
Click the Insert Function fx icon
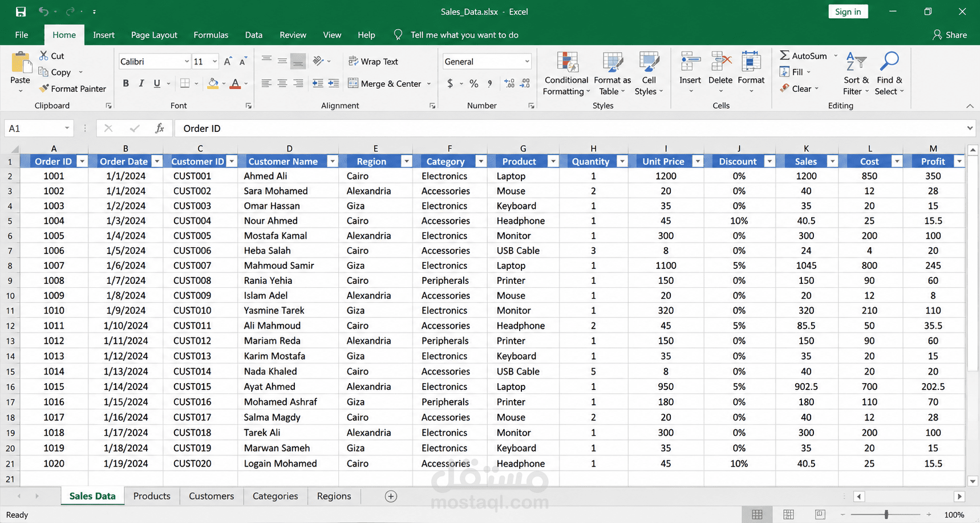[160, 128]
